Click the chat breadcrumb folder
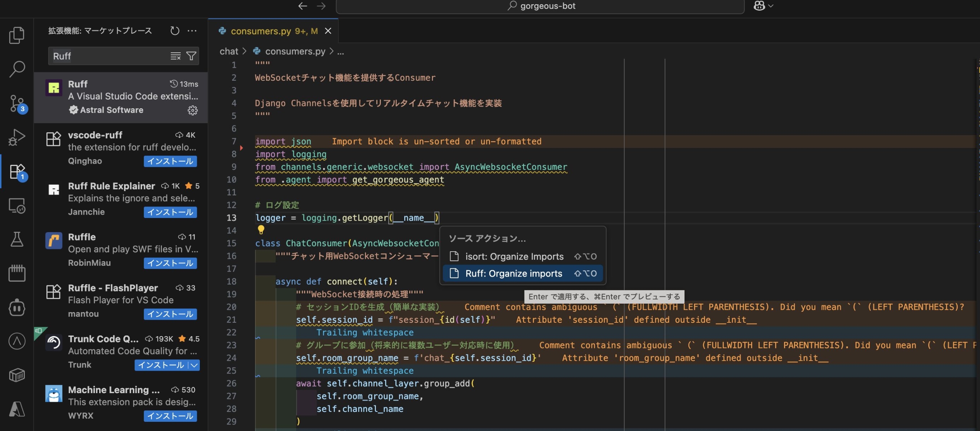Viewport: 980px width, 431px height. pyautogui.click(x=229, y=51)
